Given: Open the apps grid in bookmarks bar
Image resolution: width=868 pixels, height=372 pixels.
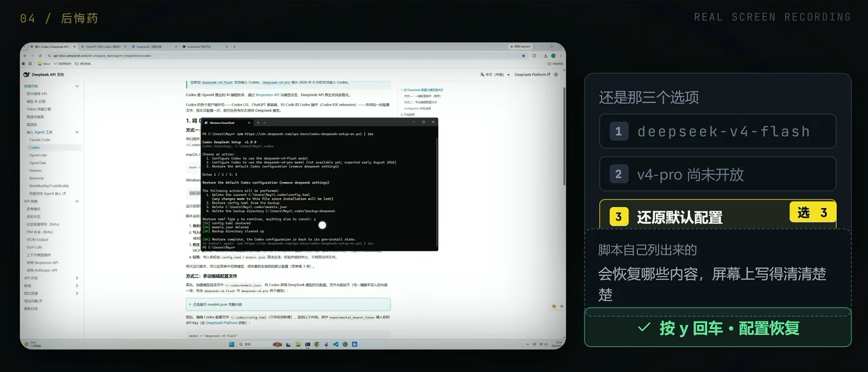Looking at the screenshot, I should [x=30, y=64].
